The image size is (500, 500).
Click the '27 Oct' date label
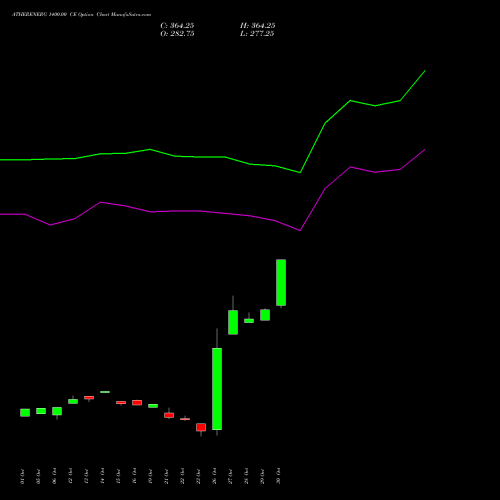click(x=230, y=476)
